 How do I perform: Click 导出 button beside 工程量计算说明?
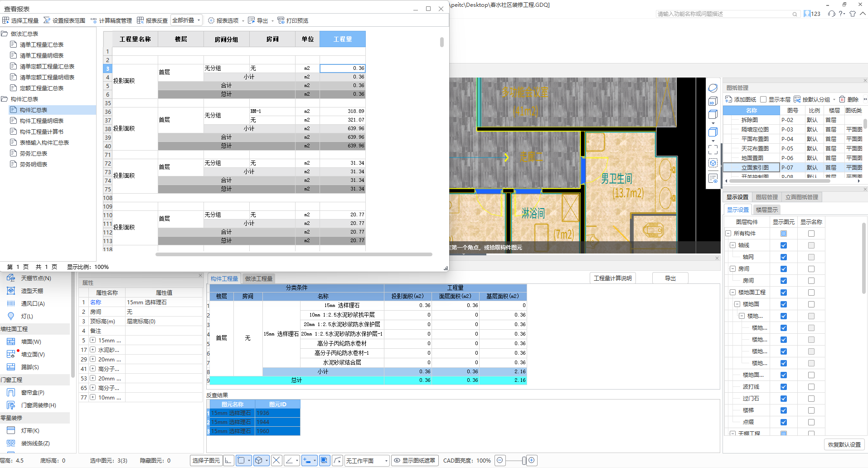[670, 278]
